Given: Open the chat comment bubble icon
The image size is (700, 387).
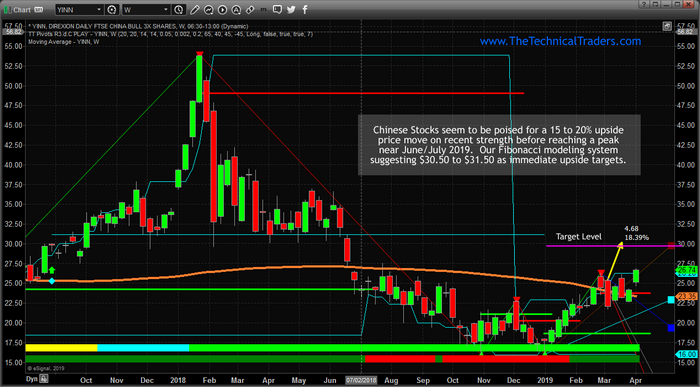Looking at the screenshot, I should click(x=277, y=9).
